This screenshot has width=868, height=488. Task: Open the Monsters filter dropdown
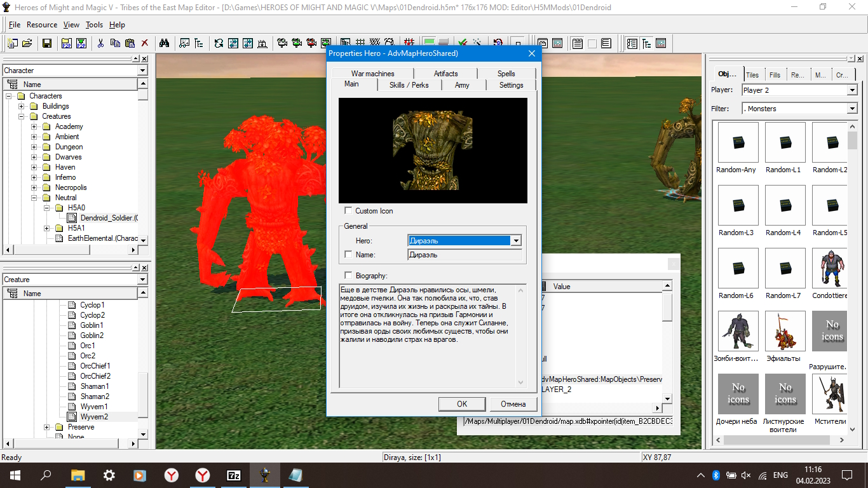tap(852, 109)
